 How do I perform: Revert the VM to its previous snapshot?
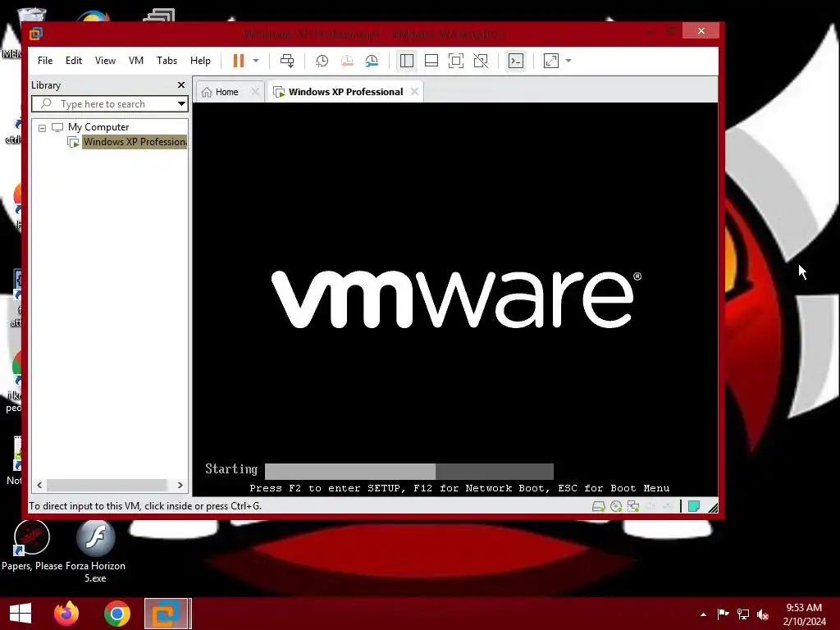pyautogui.click(x=347, y=61)
